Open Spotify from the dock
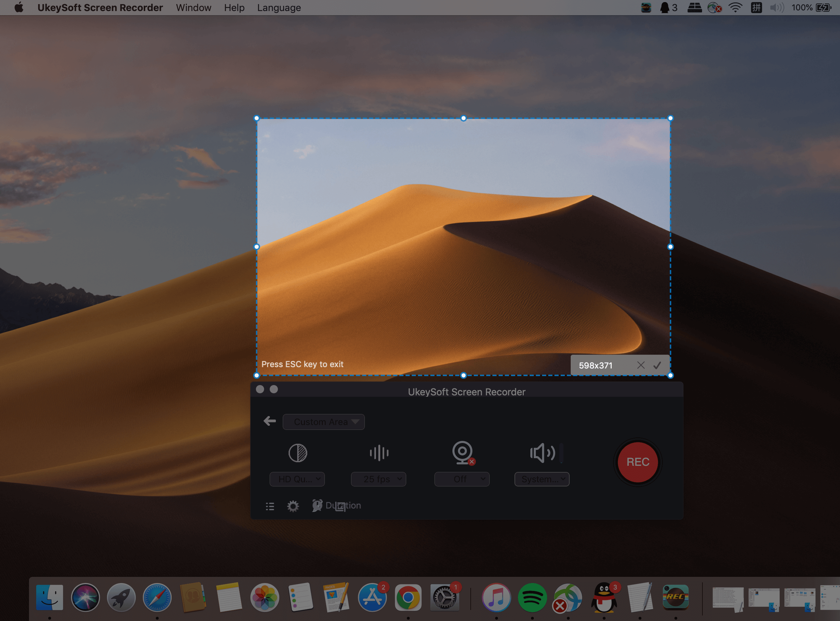Image resolution: width=840 pixels, height=621 pixels. click(532, 597)
